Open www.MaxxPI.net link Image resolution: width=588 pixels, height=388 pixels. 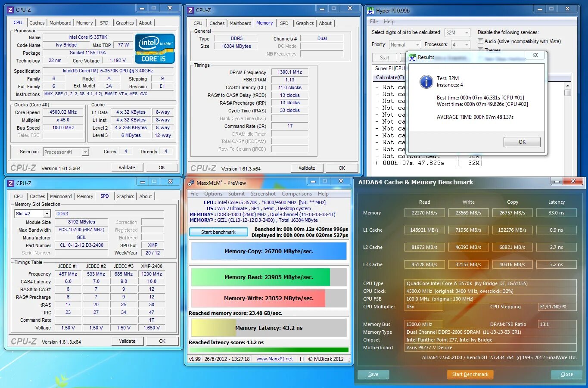tap(274, 359)
